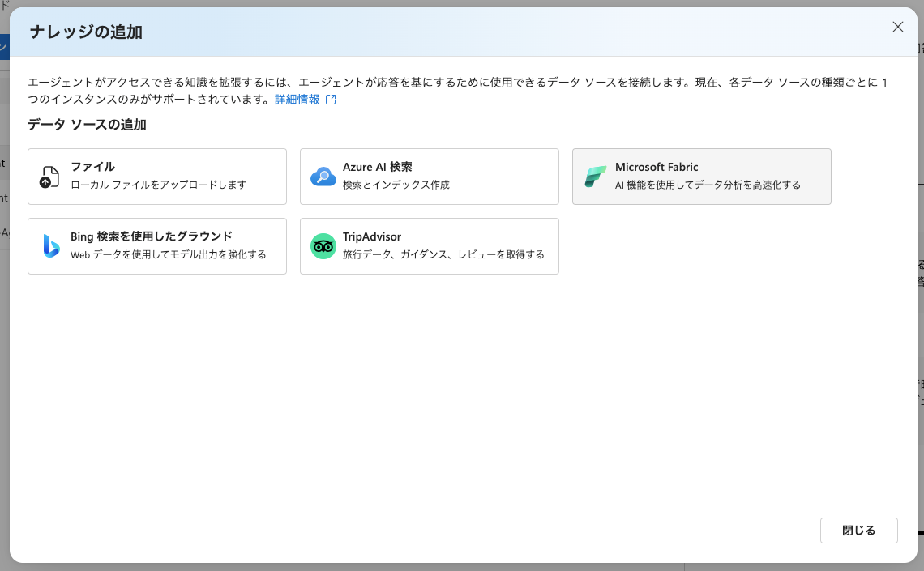Viewport: 924px width, 571px height.
Task: Select Bing 検索を使用したグラウンド title
Action: 152,236
